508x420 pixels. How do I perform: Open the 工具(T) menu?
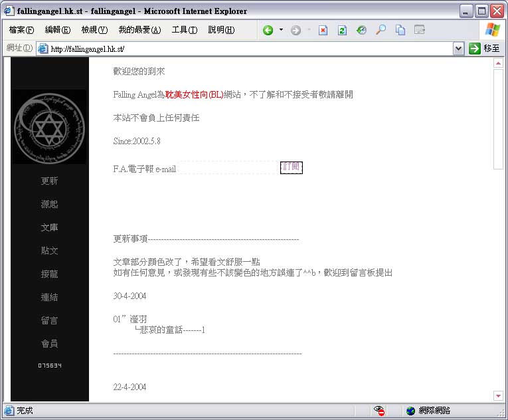click(185, 30)
